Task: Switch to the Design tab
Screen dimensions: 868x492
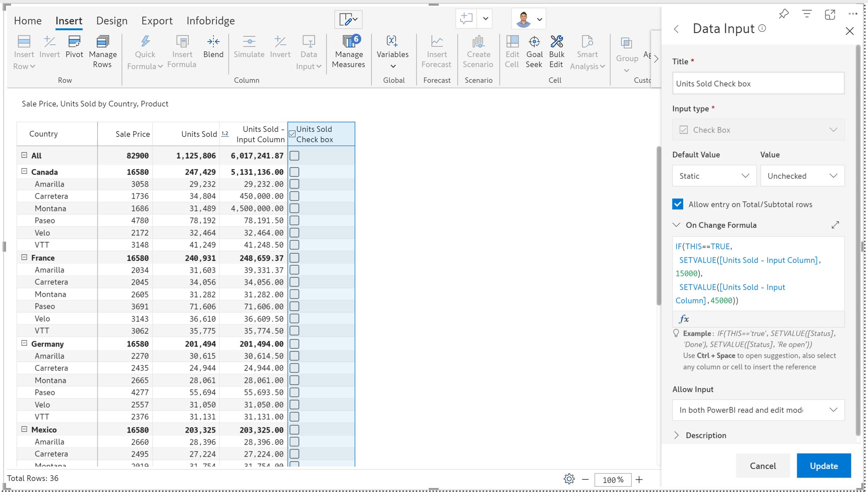Action: point(112,21)
